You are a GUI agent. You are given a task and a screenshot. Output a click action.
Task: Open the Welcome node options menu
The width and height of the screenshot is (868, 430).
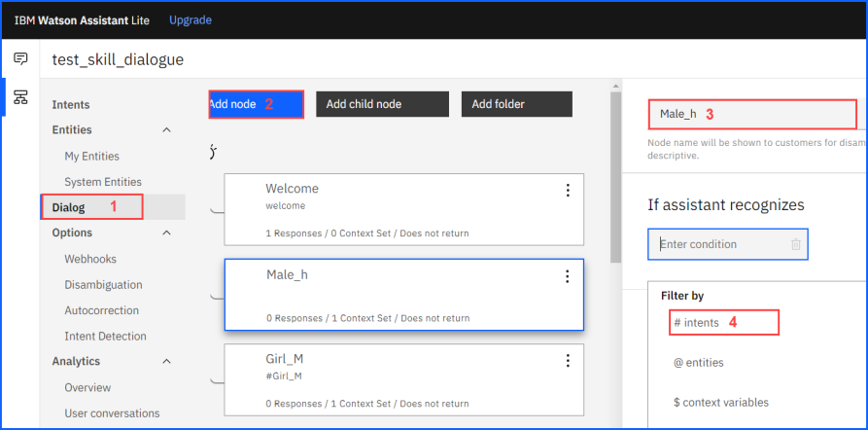pyautogui.click(x=568, y=190)
